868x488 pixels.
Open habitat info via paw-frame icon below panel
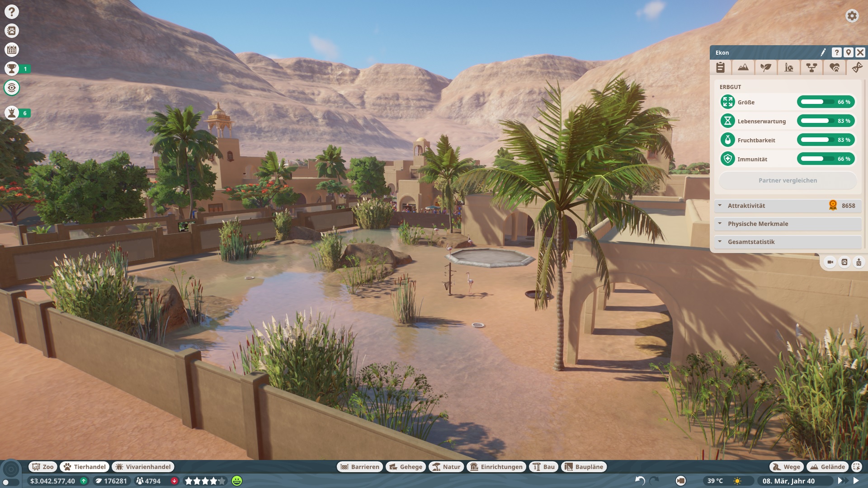844,262
